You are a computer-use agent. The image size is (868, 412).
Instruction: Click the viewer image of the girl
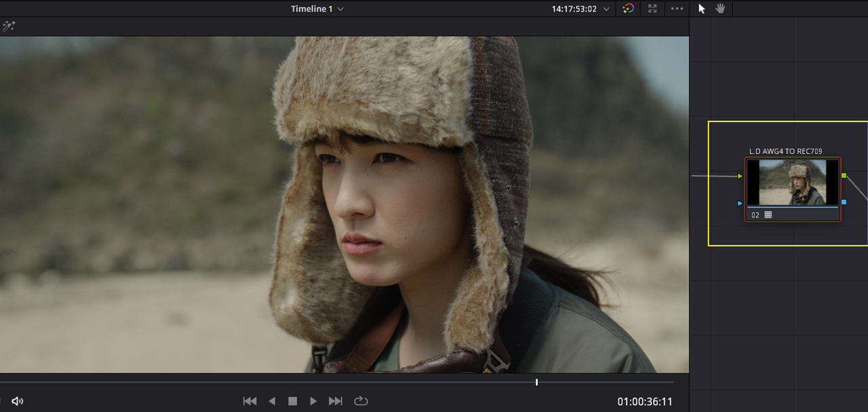pyautogui.click(x=344, y=204)
